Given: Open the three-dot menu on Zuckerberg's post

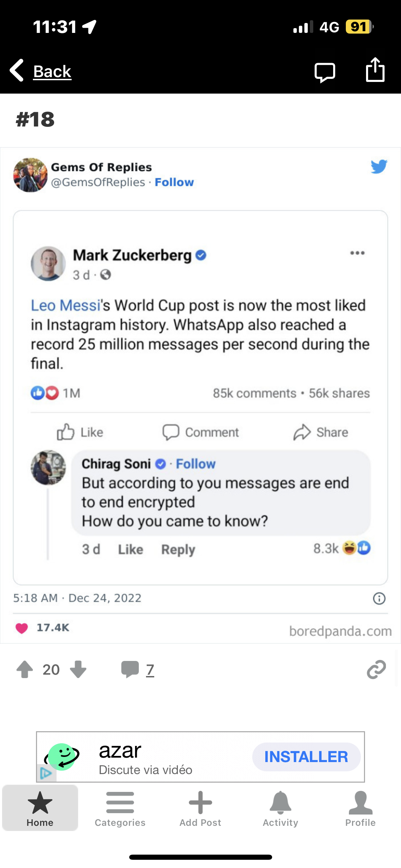Looking at the screenshot, I should pos(357,253).
